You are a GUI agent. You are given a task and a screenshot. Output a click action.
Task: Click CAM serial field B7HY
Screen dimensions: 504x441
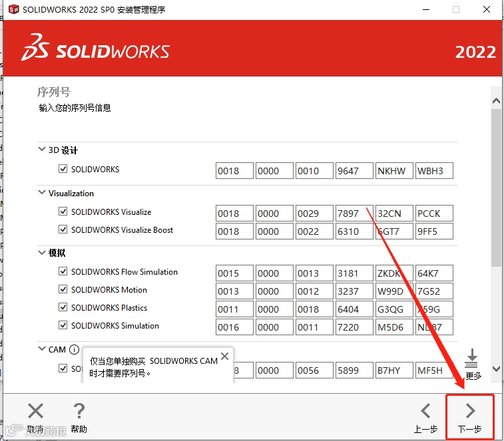[x=394, y=370]
